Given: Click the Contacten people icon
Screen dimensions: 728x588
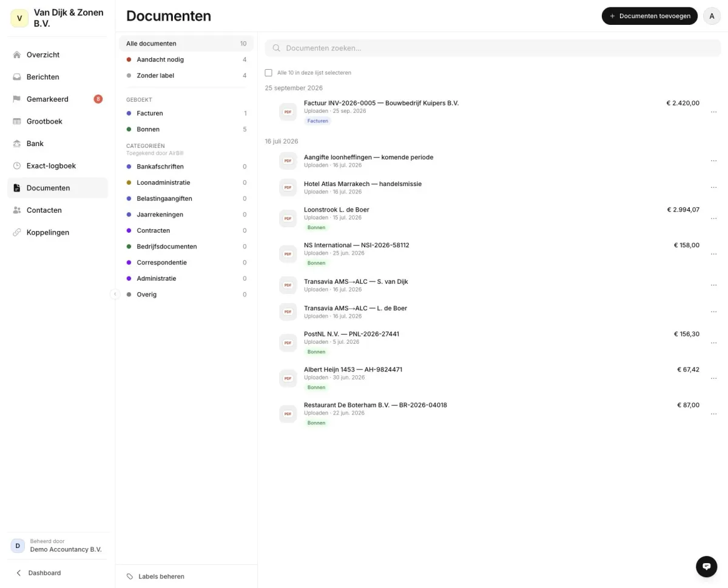Looking at the screenshot, I should tap(17, 210).
